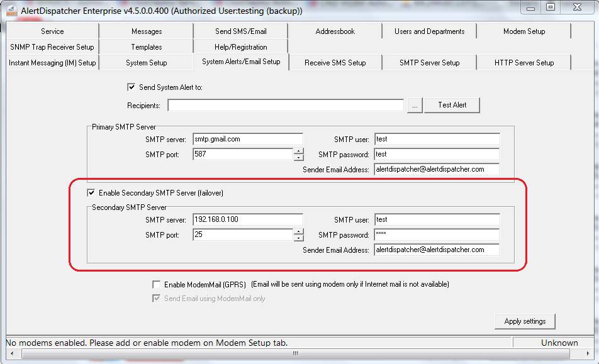The height and width of the screenshot is (364, 599).
Task: Go to the Addressbook tab
Action: tap(335, 31)
